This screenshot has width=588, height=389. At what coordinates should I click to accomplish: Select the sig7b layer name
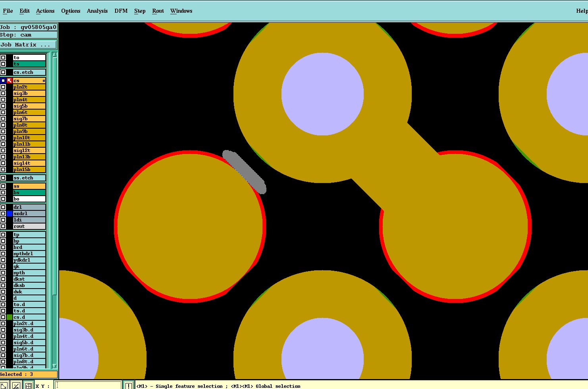[x=29, y=119]
